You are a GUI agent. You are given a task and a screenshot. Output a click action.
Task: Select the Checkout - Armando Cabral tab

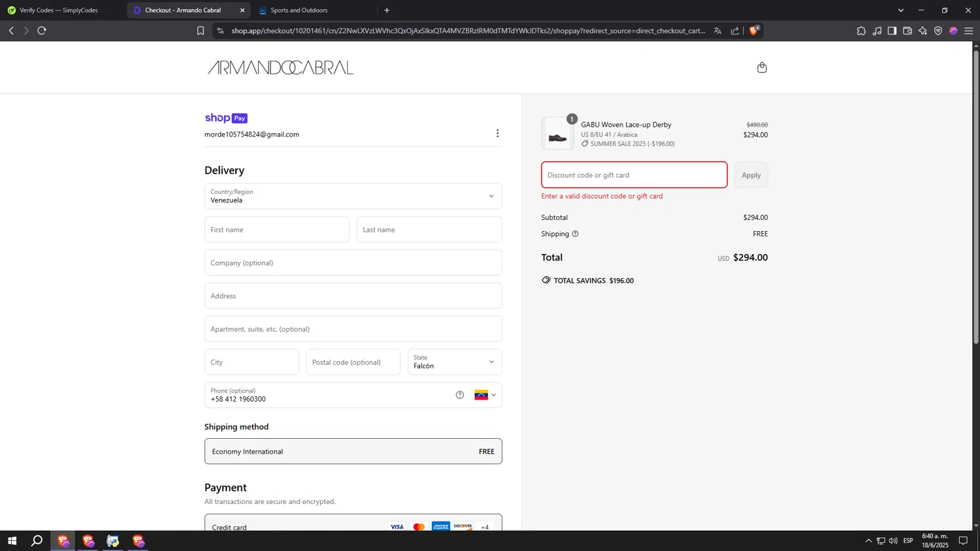tap(183, 10)
